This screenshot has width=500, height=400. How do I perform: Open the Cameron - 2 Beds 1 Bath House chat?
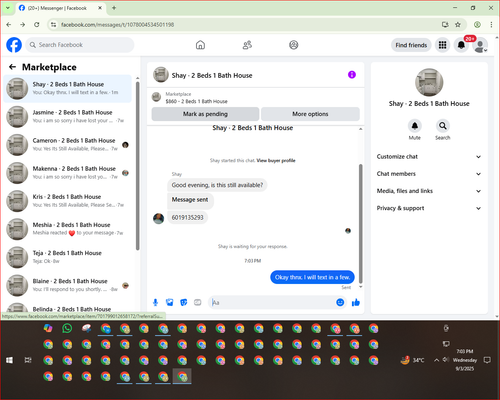click(68, 144)
